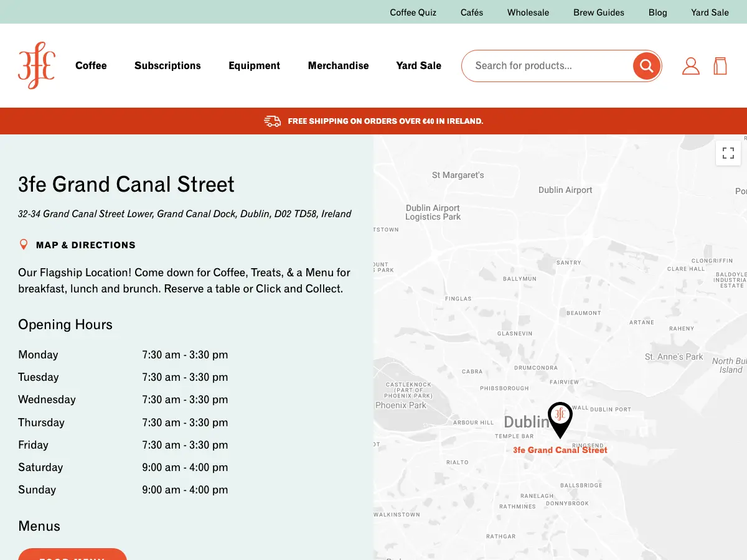Open the Subscriptions menu

(x=167, y=65)
